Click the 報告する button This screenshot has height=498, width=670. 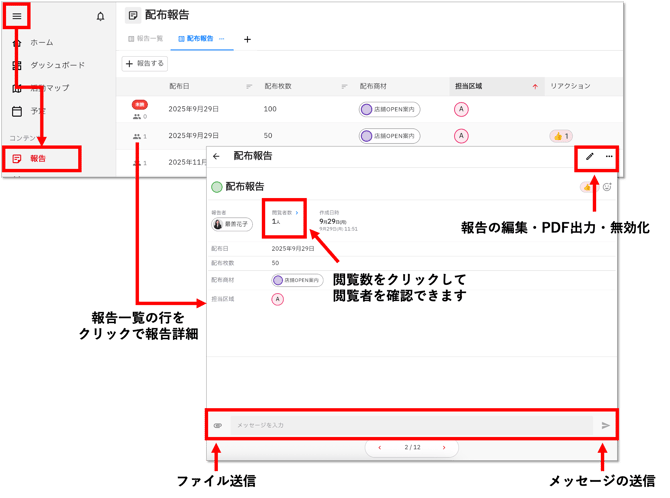coord(145,63)
